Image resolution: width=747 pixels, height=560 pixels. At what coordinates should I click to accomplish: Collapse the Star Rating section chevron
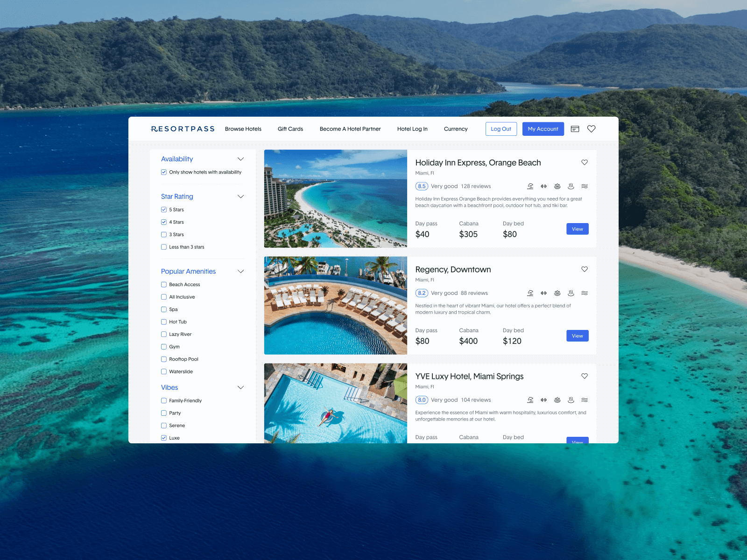click(241, 196)
